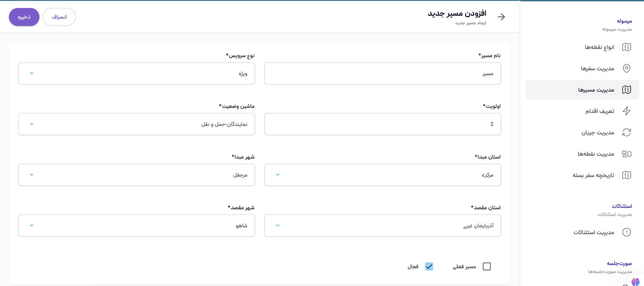Click the grid icon for مدیریت نقطه‌ها
This screenshot has width=644, height=286.
coord(626,154)
